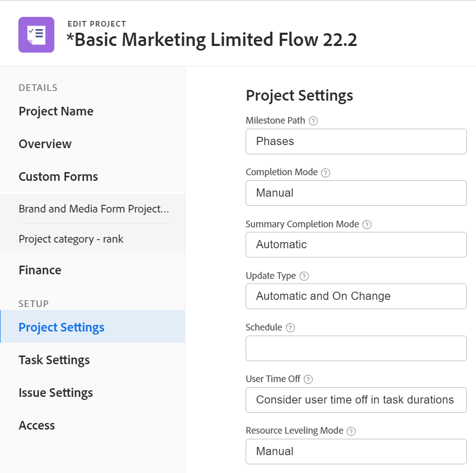Open Brand and Media Form Project link
The width and height of the screenshot is (476, 473).
tap(93, 209)
